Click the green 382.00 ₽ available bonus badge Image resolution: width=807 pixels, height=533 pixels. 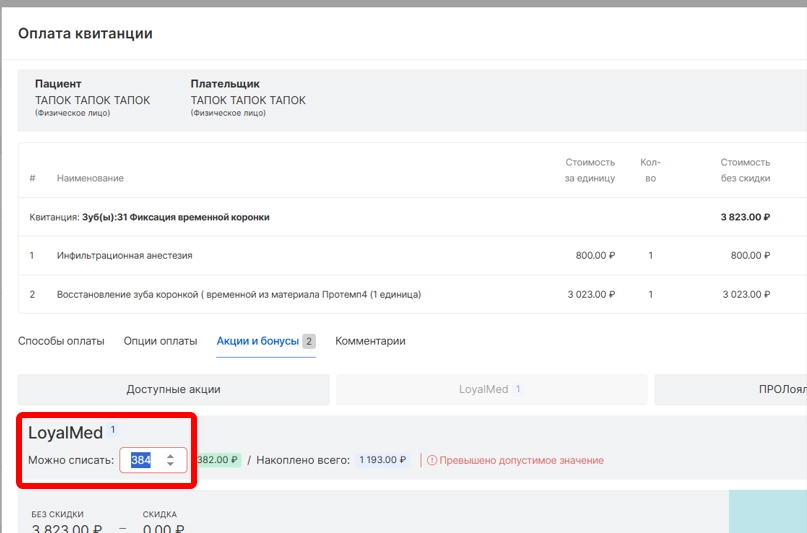click(x=217, y=460)
